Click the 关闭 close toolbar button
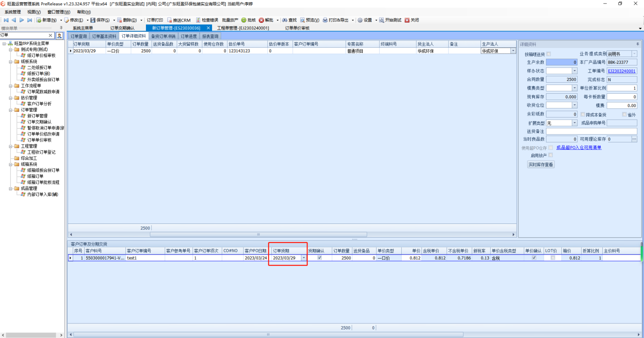The height and width of the screenshot is (338, 644). click(x=412, y=20)
